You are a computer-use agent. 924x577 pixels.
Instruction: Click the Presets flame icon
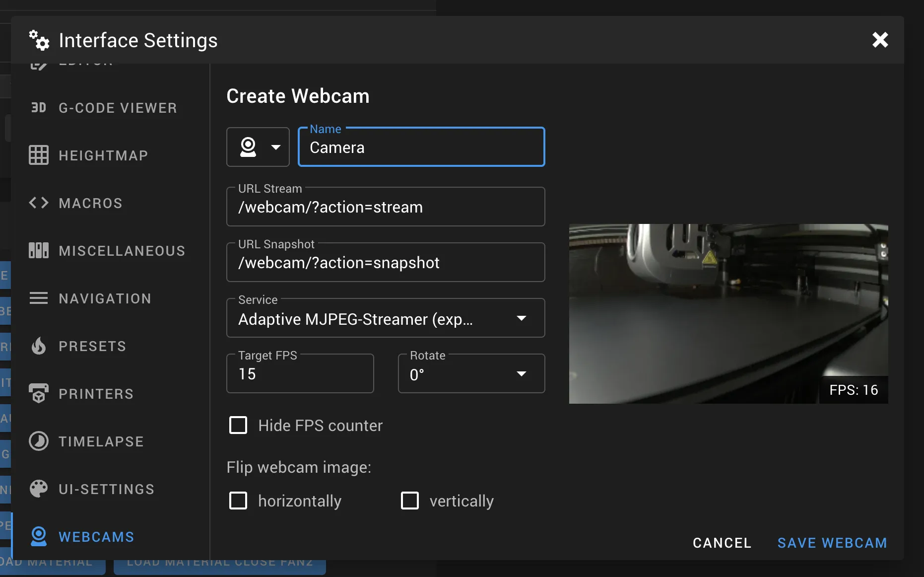pos(39,346)
